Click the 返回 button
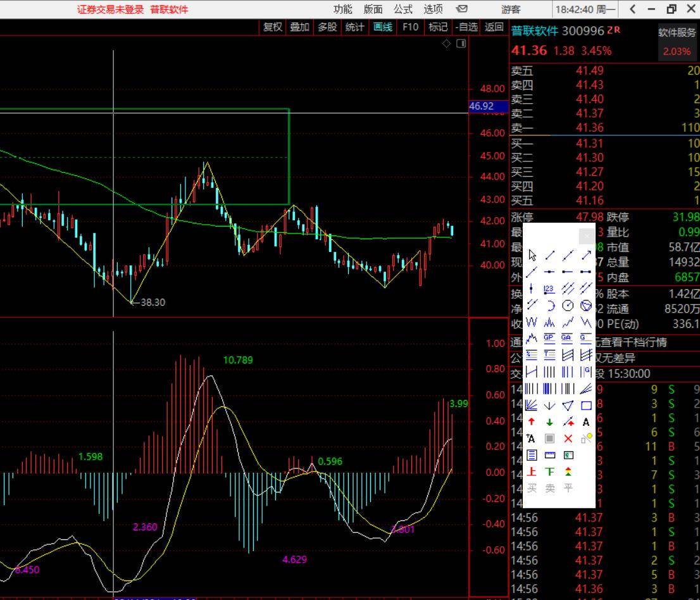Viewport: 700px width, 600px height. click(x=494, y=27)
